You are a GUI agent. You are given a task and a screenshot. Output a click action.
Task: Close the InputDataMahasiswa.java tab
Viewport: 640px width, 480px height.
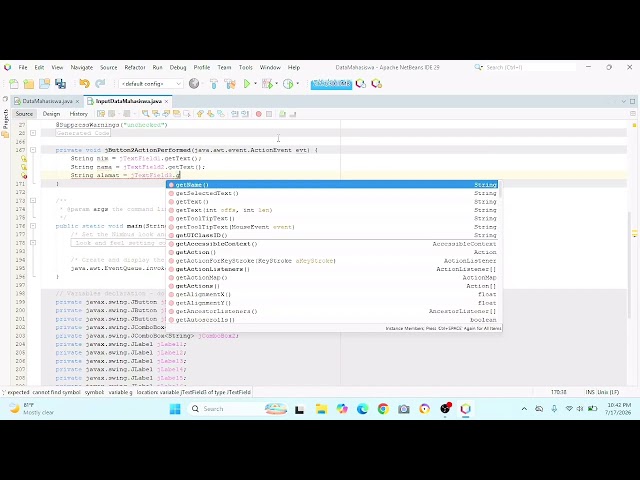tap(167, 101)
